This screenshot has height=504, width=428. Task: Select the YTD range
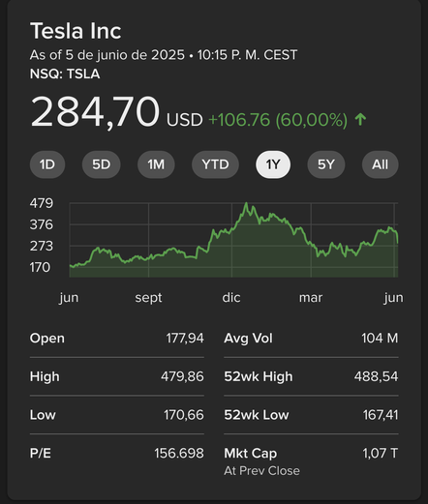(215, 164)
